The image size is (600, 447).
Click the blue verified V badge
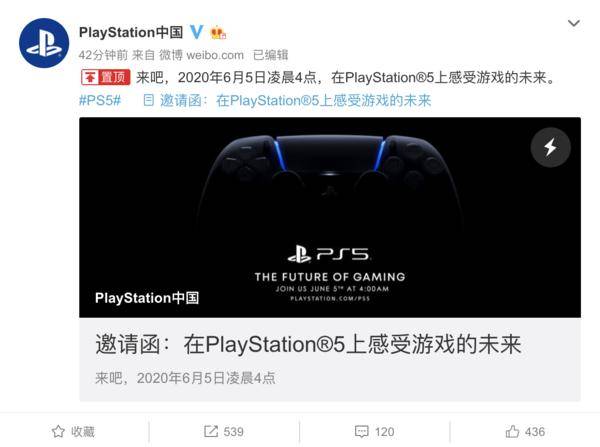(196, 32)
